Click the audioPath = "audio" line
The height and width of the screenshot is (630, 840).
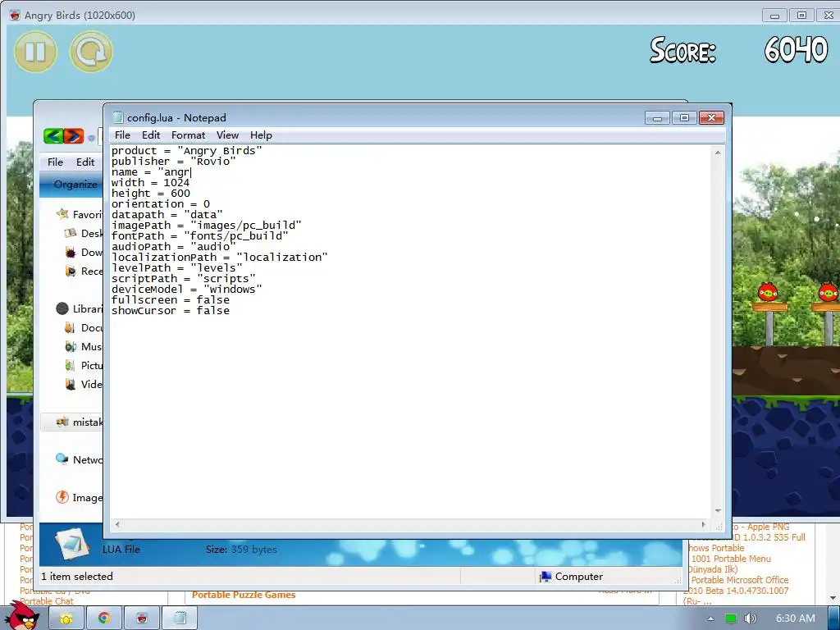[174, 246]
